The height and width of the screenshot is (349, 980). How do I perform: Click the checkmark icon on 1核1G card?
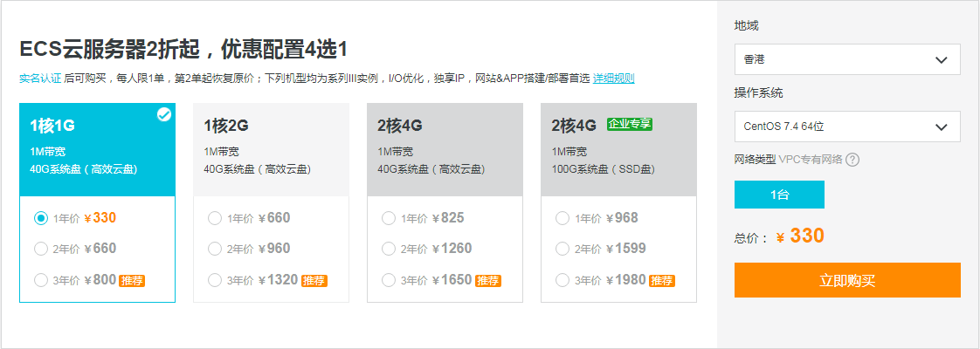click(x=163, y=114)
